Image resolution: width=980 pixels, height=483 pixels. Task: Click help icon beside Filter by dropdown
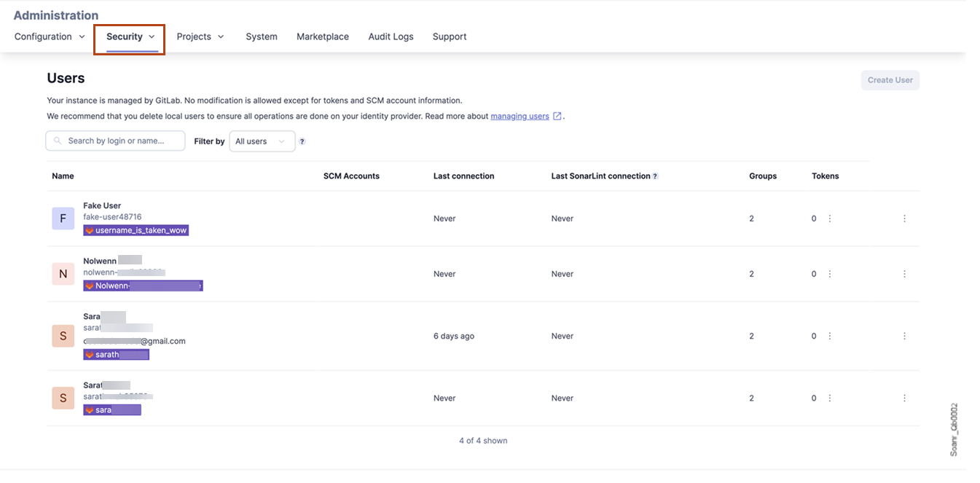(302, 141)
